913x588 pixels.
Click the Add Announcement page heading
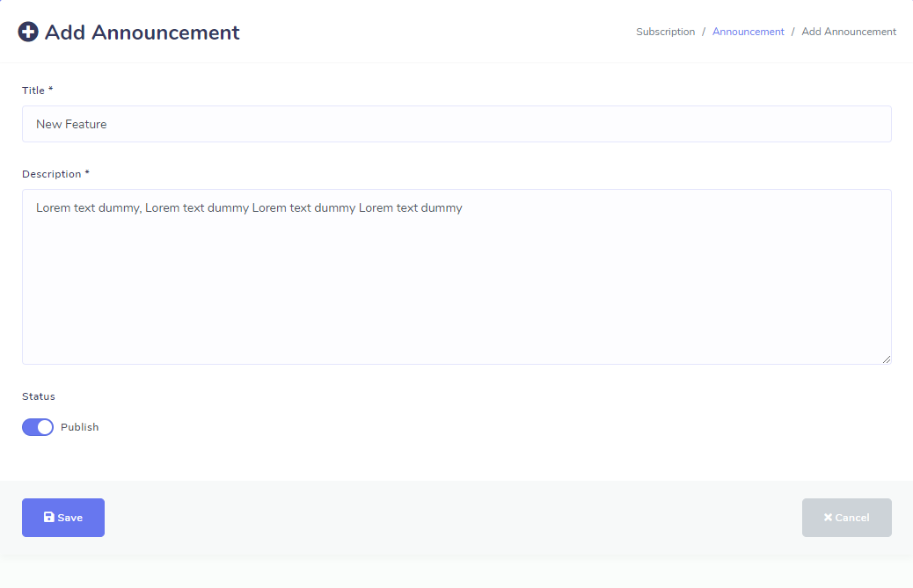(x=142, y=33)
